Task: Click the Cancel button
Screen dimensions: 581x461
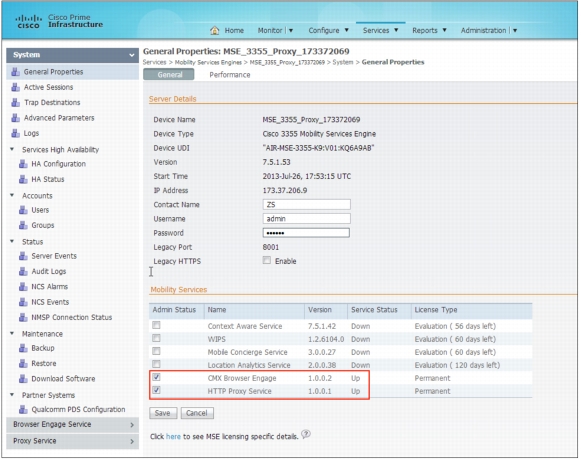Action: coord(197,413)
